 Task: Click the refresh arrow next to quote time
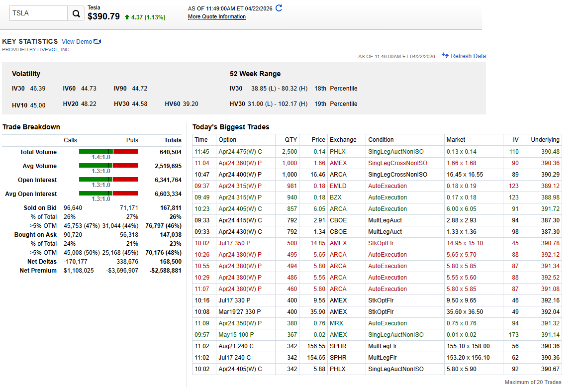[279, 8]
